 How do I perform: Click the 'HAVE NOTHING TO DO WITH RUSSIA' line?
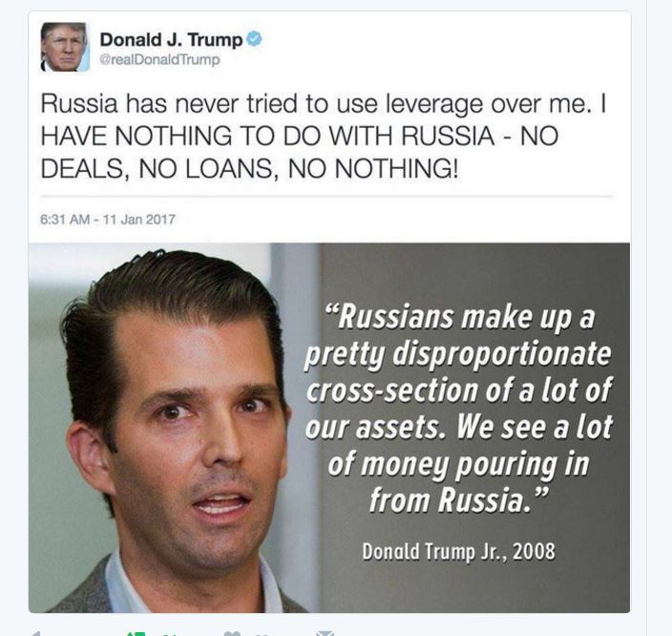266,136
